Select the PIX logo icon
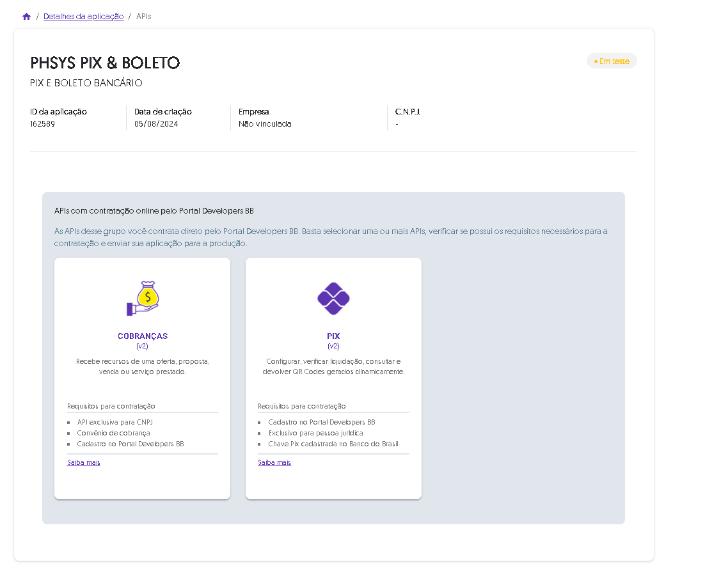This screenshot has width=728, height=578. point(333,299)
